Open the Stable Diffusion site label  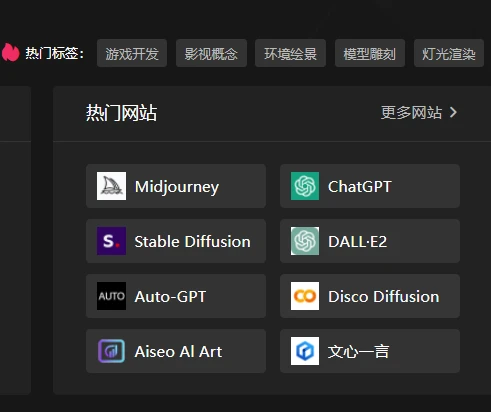pyautogui.click(x=192, y=241)
